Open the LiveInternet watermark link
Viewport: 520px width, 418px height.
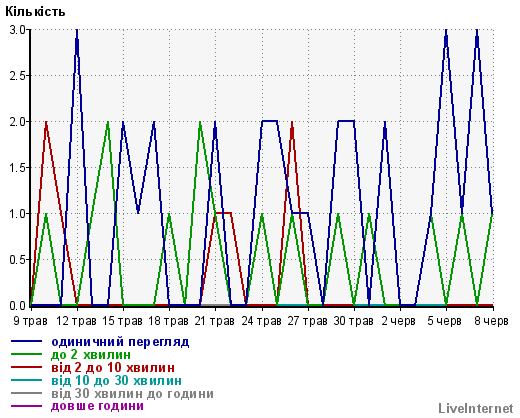click(x=476, y=408)
